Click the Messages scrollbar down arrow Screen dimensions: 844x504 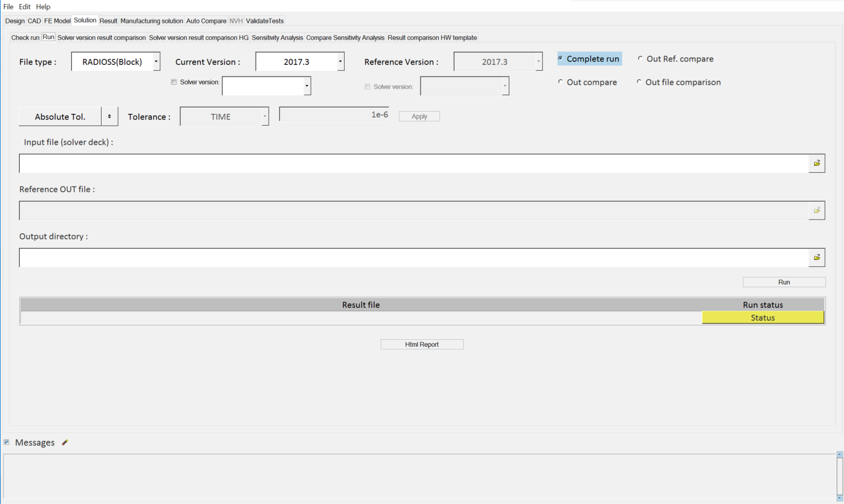839,498
